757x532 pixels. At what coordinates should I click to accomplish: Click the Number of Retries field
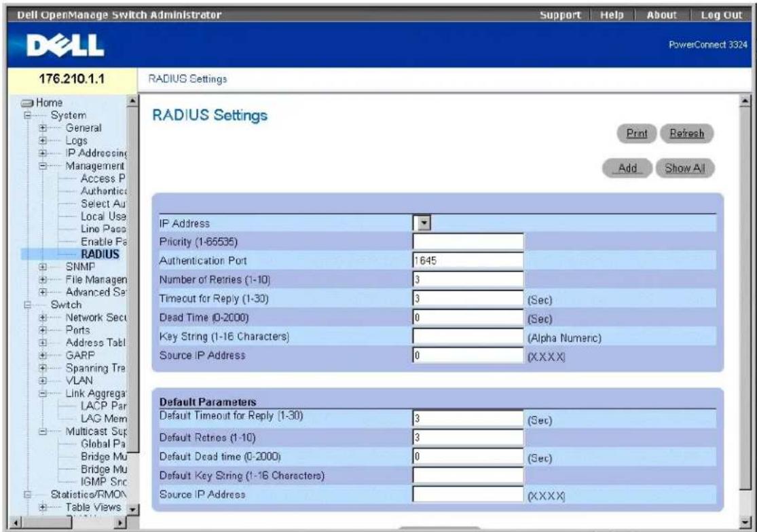[468, 280]
